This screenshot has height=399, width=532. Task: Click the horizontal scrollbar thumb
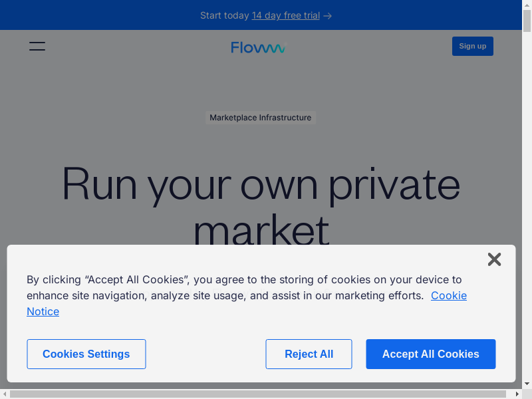(258, 394)
